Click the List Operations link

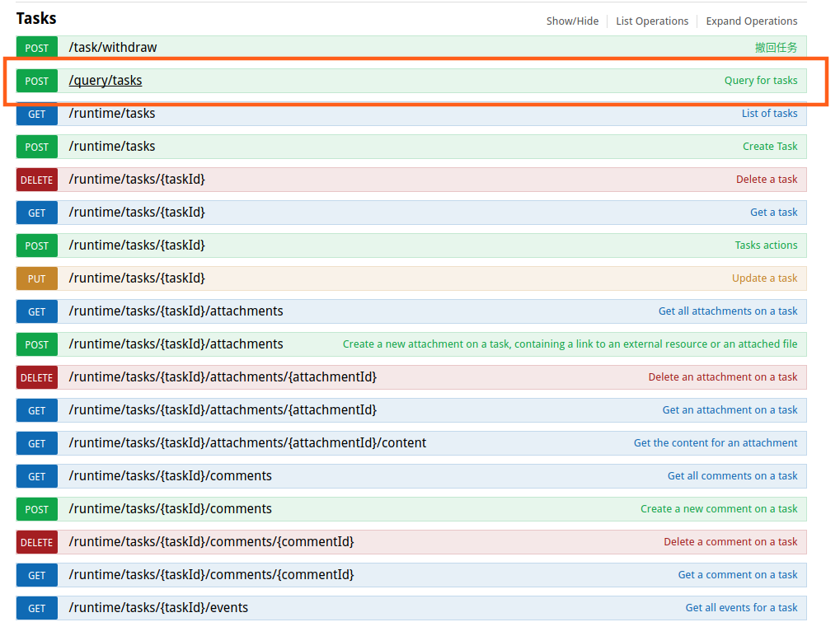(x=652, y=21)
